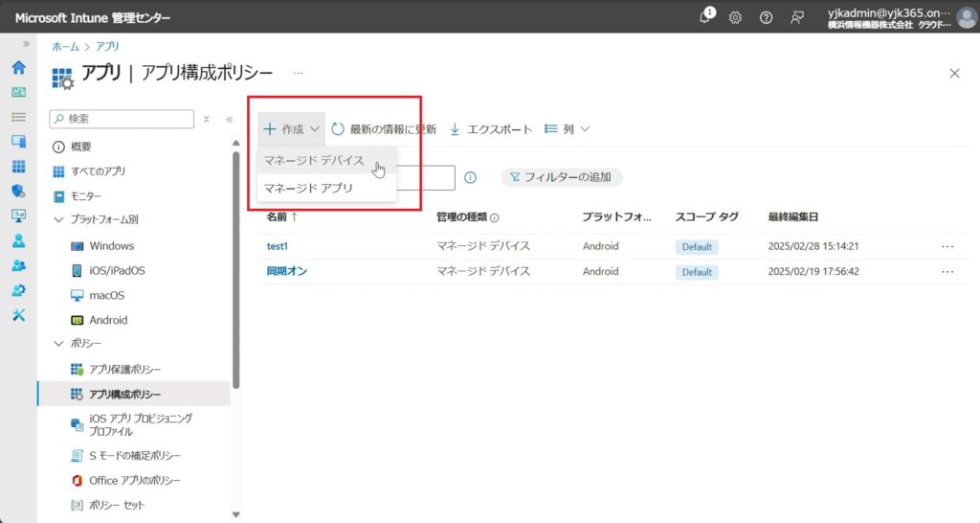Open the 列 columns dropdown
The height and width of the screenshot is (523, 980).
click(567, 128)
